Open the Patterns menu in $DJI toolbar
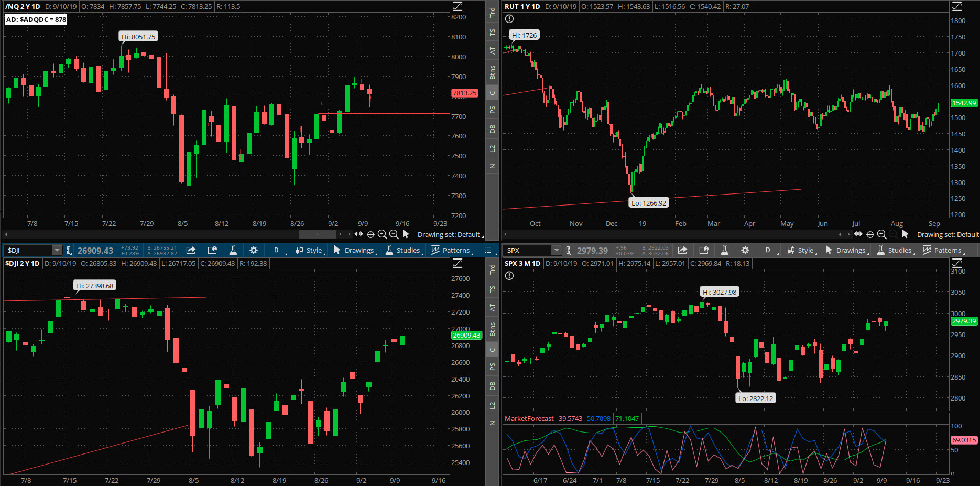Screen dimensions: 980x486 452,250
